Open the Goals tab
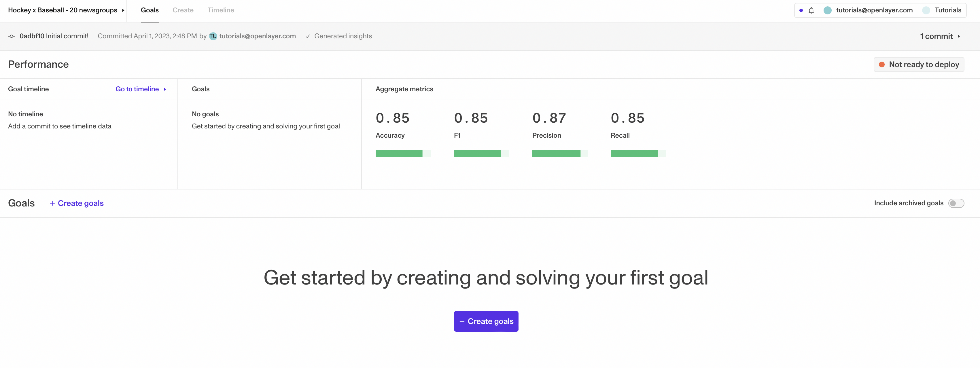Image resolution: width=980 pixels, height=368 pixels. point(150,10)
